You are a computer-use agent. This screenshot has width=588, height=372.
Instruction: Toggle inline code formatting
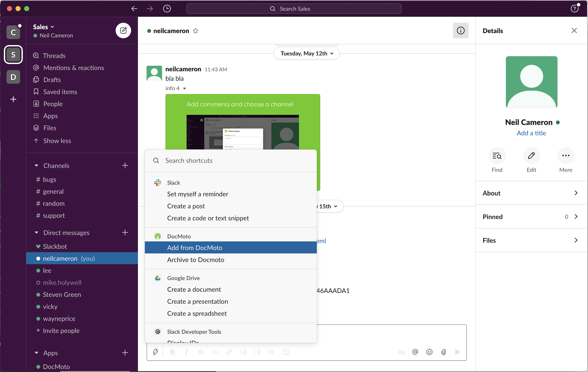215,352
